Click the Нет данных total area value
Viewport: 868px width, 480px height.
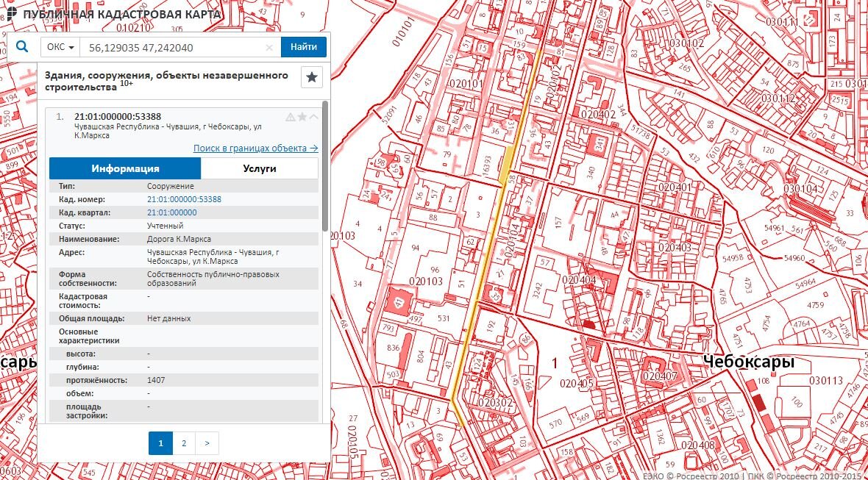(x=169, y=318)
